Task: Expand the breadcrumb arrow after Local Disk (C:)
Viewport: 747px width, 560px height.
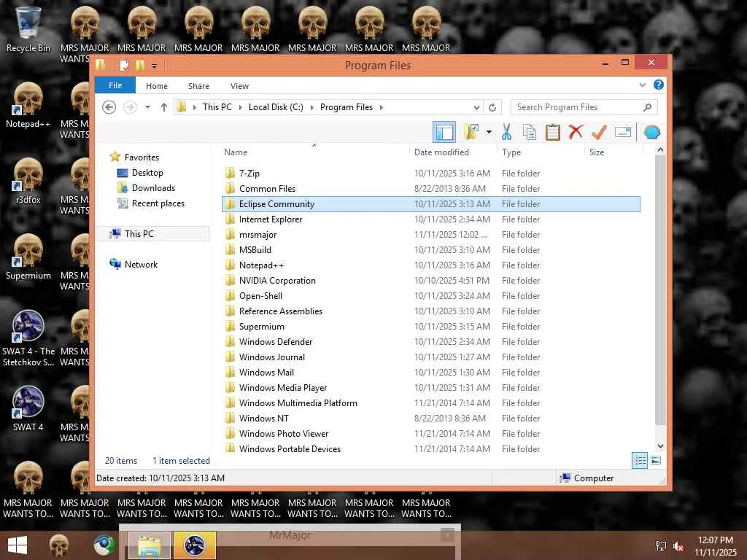Action: pos(311,107)
